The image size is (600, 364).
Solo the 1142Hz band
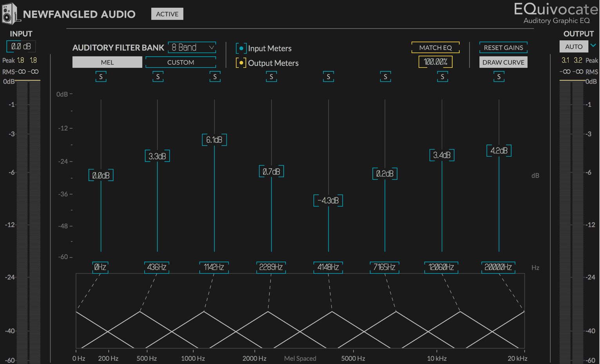tap(215, 77)
